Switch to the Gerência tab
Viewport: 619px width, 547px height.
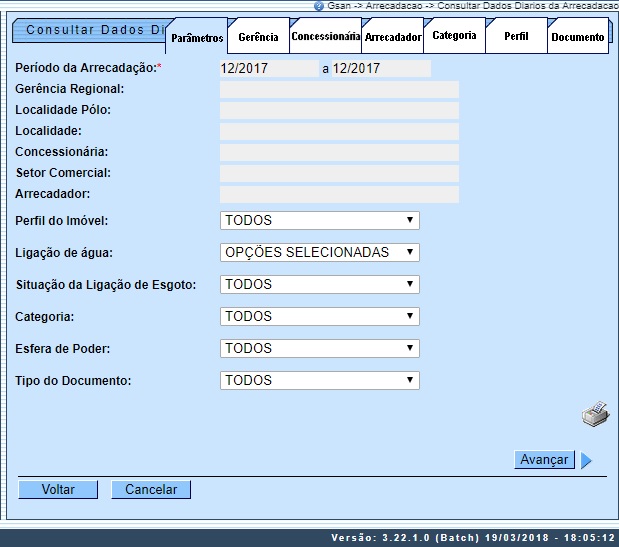[258, 37]
